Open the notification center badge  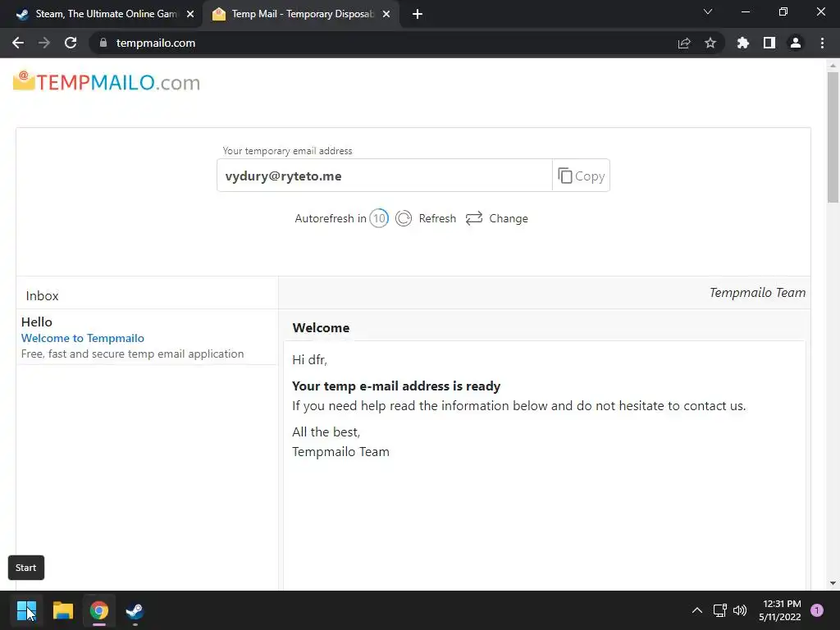[817, 610]
